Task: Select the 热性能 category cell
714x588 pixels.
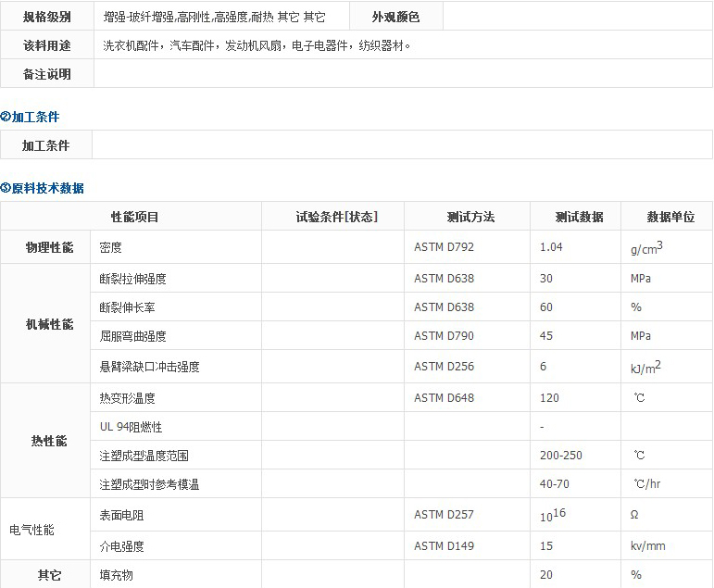Action: click(48, 441)
